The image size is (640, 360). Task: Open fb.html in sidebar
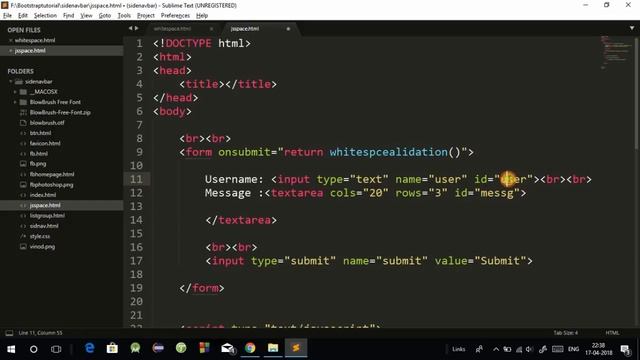pyautogui.click(x=38, y=153)
